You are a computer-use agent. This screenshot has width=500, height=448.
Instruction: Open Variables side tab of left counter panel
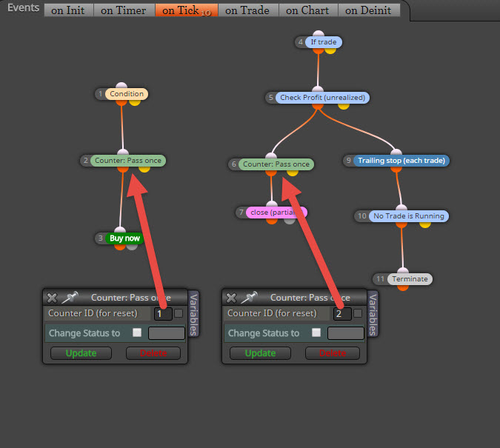point(193,315)
